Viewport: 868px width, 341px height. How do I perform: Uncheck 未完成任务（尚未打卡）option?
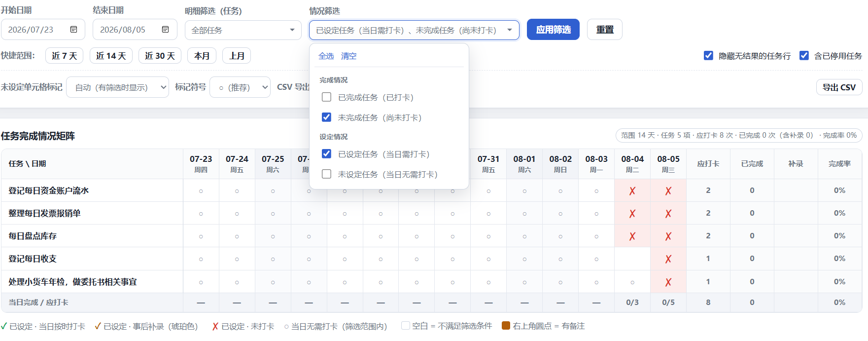(326, 117)
